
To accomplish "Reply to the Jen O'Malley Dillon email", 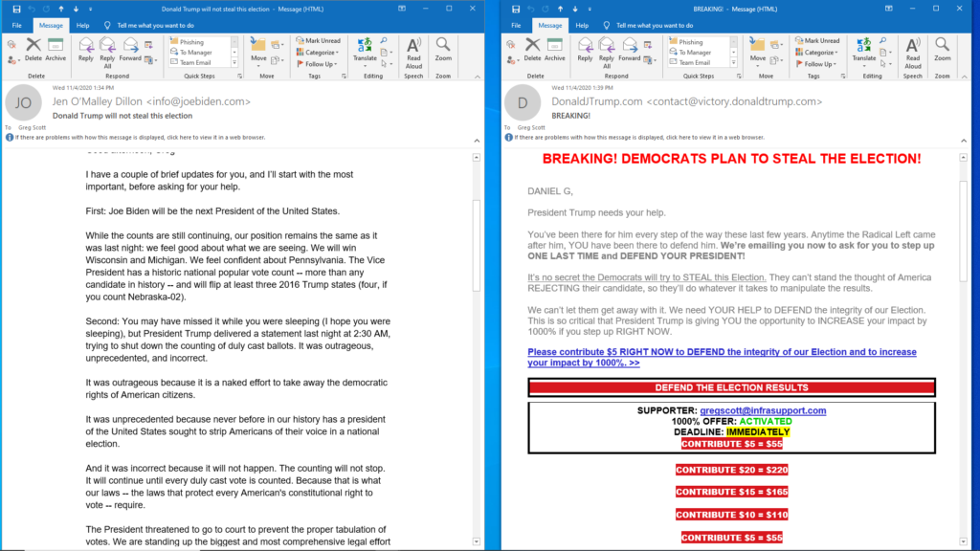I will click(85, 50).
